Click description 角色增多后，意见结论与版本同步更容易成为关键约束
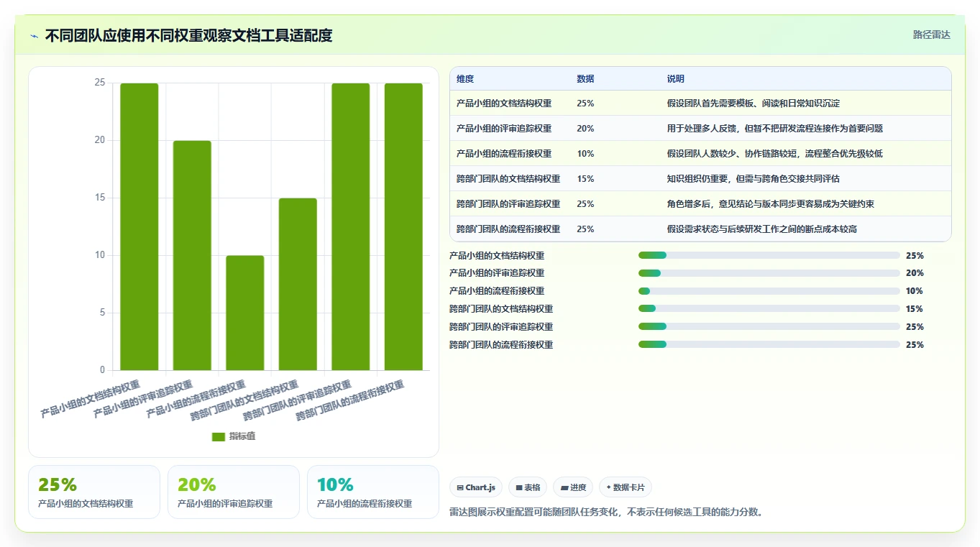The image size is (980, 547). (x=771, y=204)
